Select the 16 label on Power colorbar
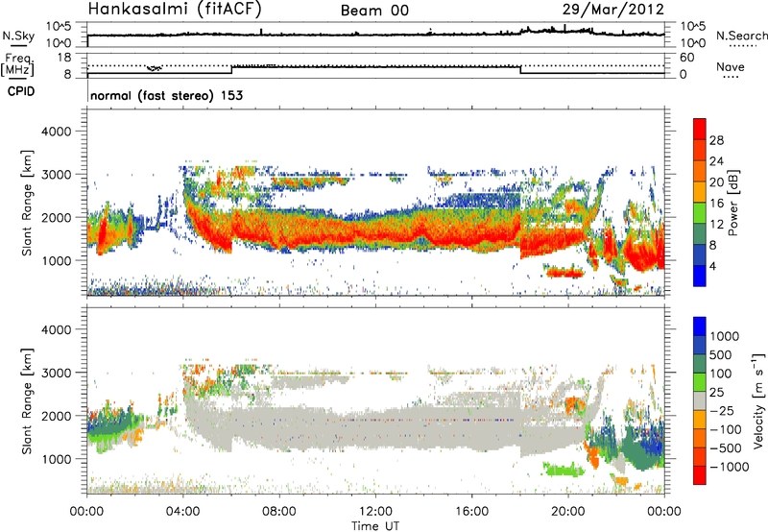Image resolution: width=768 pixels, height=532 pixels. pyautogui.click(x=716, y=204)
